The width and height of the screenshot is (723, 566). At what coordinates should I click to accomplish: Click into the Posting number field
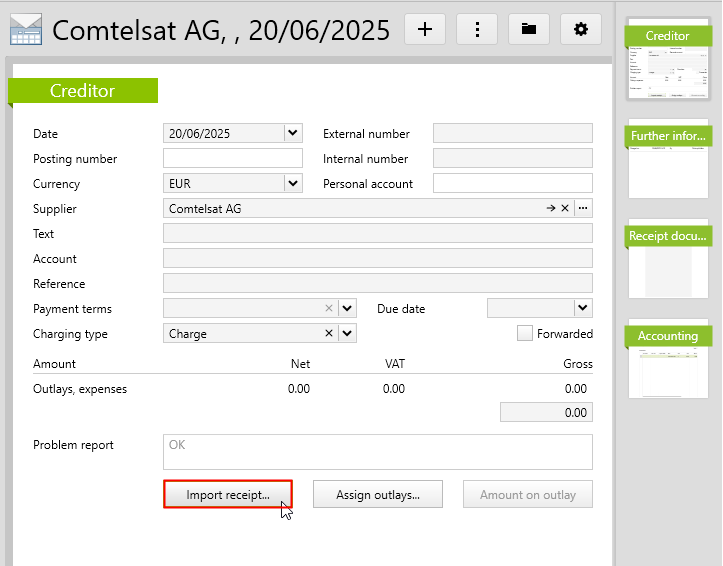point(232,159)
